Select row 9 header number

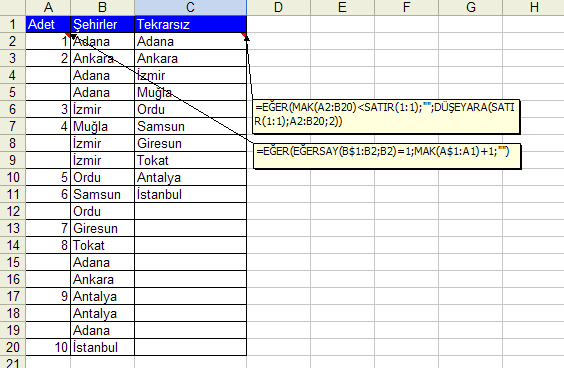pyautogui.click(x=13, y=160)
